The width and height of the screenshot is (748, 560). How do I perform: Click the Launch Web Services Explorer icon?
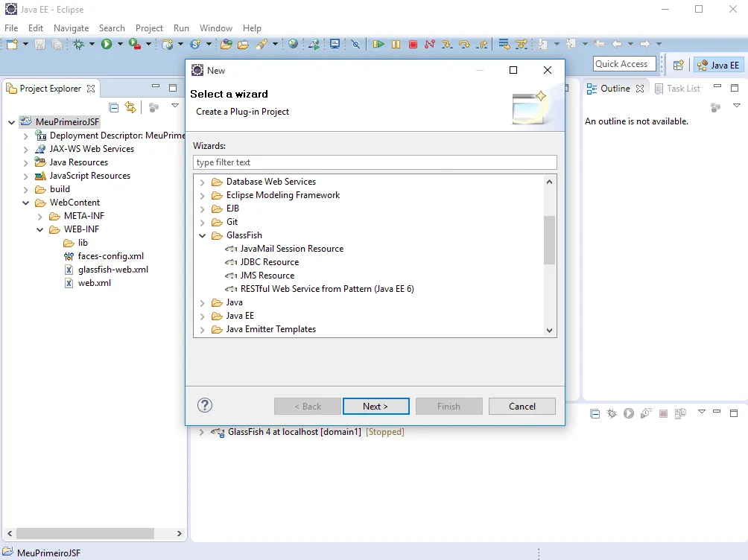pos(314,45)
